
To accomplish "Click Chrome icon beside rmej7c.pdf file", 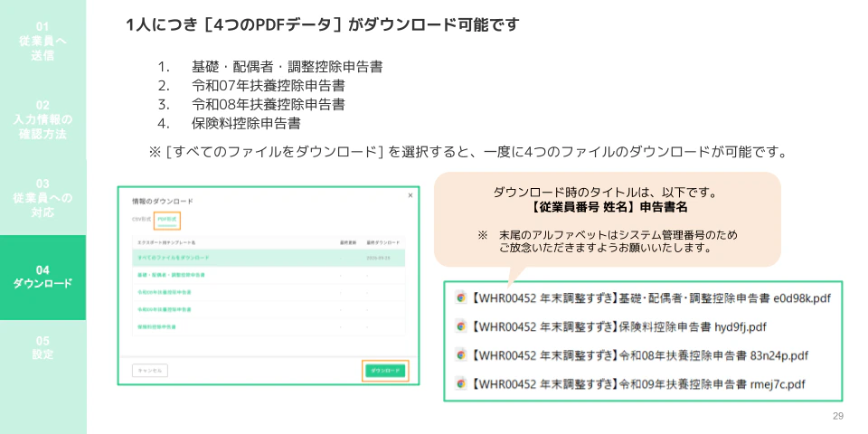I will 460,383.
